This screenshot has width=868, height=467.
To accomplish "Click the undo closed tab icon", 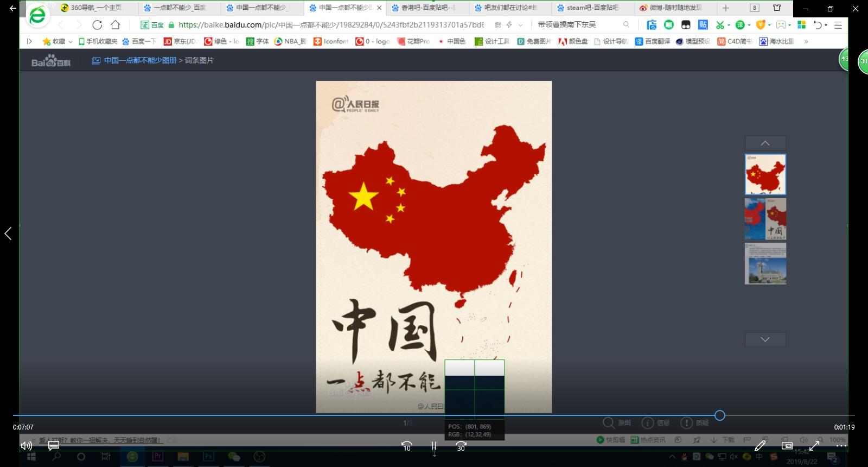I will [818, 25].
